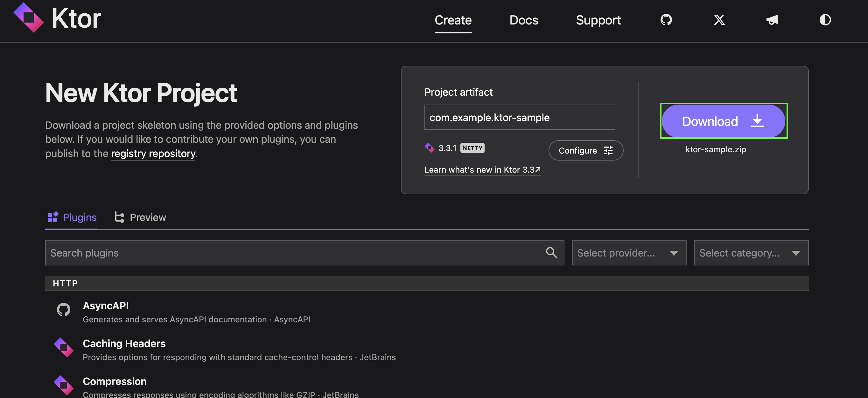
Task: Open the Support menu item
Action: pyautogui.click(x=598, y=20)
